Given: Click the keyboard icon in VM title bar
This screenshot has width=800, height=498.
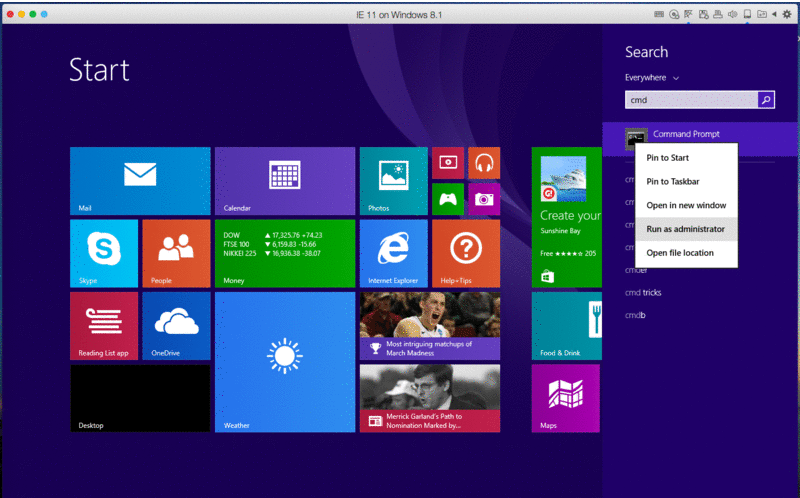Looking at the screenshot, I should 659,14.
